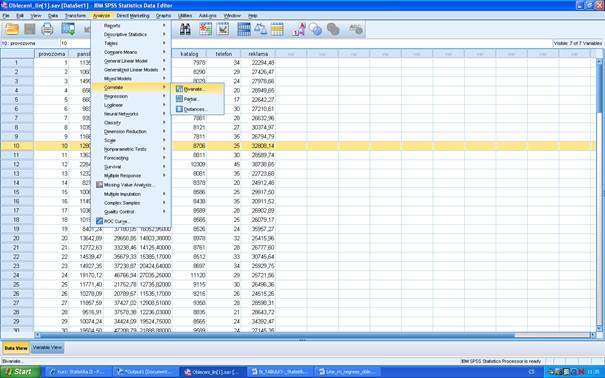Click the Spell Check ABC icon
The image size is (605, 378).
[355, 29]
